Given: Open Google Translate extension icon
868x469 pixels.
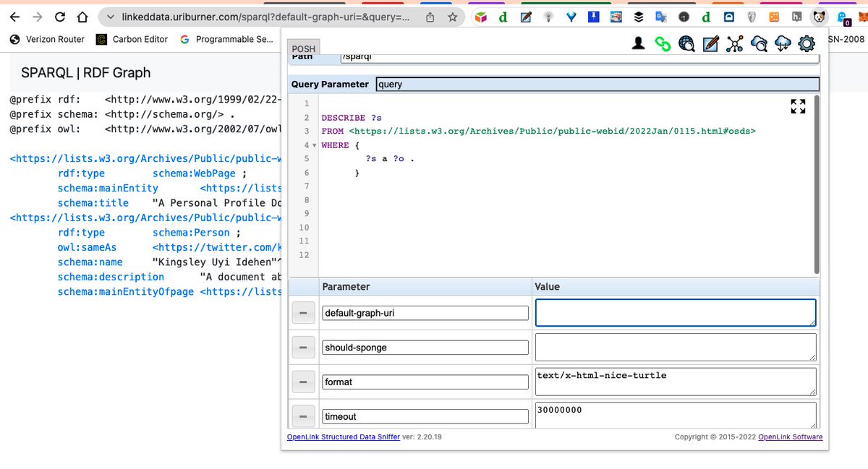Looking at the screenshot, I should click(661, 17).
